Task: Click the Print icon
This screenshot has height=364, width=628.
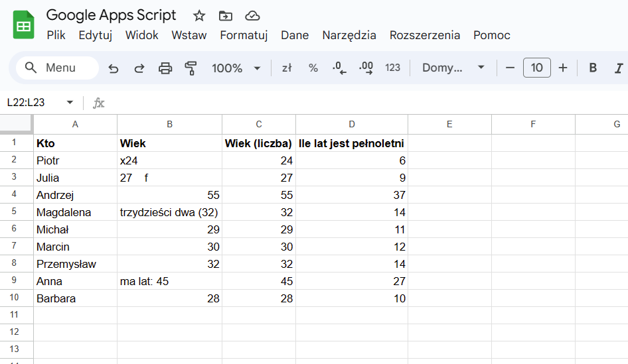Action: [x=165, y=68]
